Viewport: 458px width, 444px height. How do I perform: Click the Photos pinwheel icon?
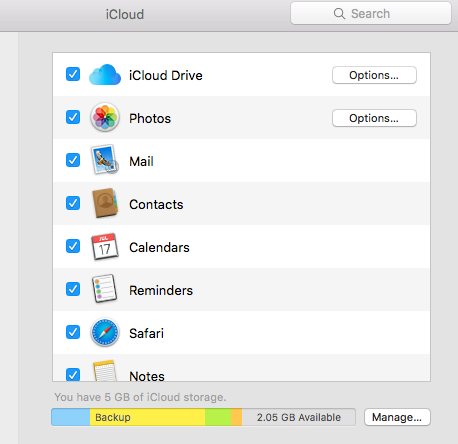pos(105,117)
